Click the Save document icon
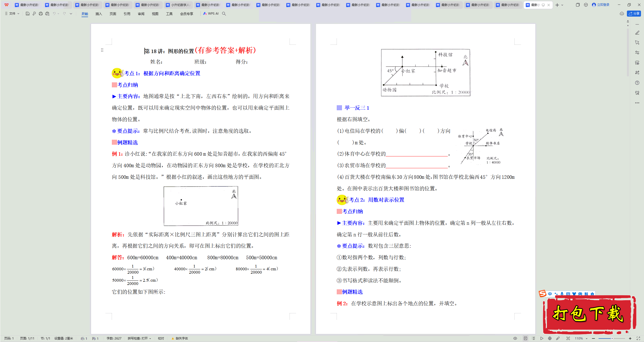The width and height of the screenshot is (644, 342). click(28, 14)
